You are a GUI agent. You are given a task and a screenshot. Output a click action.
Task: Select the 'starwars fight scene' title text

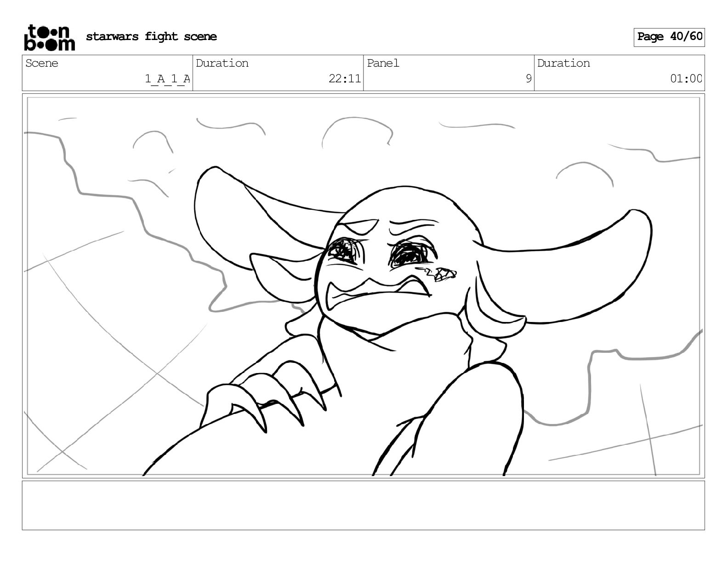click(151, 36)
